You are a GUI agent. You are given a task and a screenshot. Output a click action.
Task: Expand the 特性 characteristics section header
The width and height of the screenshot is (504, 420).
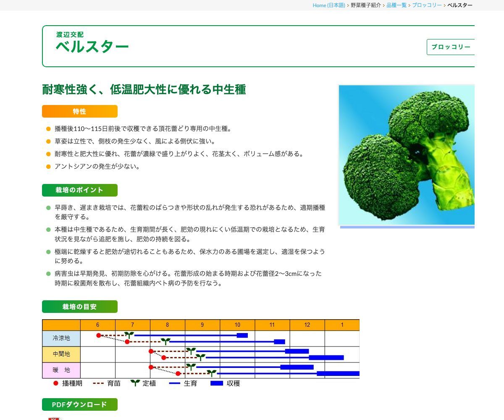(x=79, y=111)
